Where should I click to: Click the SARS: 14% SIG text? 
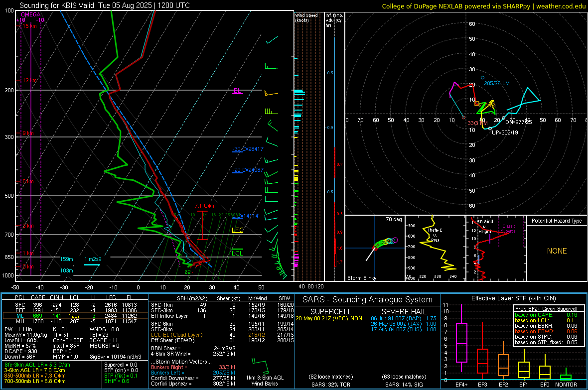(x=404, y=385)
